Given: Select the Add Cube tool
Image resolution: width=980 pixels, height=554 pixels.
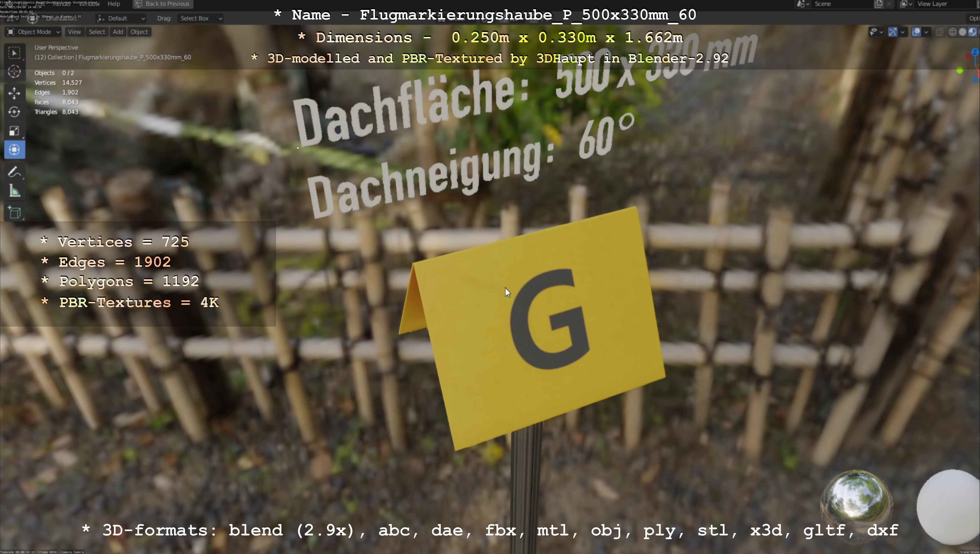Looking at the screenshot, I should (14, 213).
